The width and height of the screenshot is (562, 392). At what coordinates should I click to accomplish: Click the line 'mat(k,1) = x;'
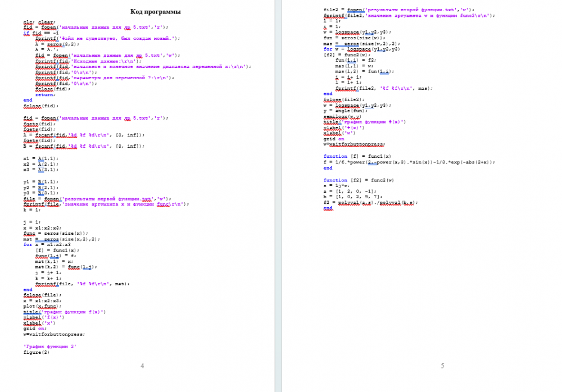pyautogui.click(x=54, y=261)
